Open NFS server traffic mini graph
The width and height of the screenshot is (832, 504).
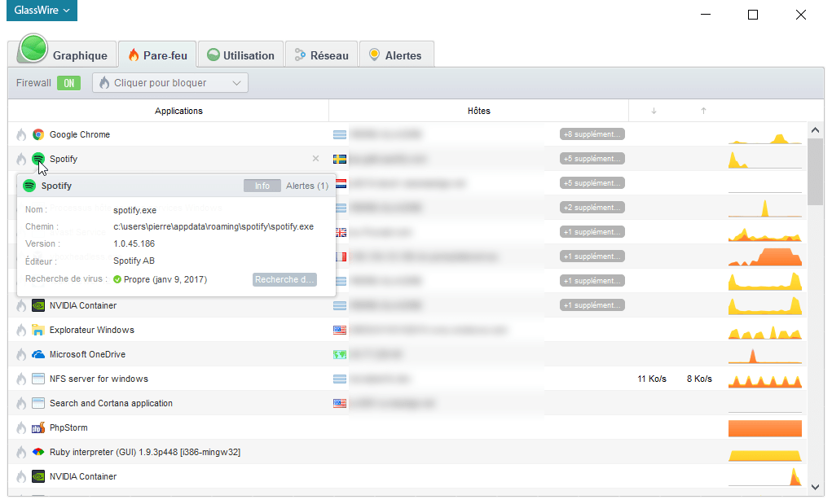[x=764, y=380]
